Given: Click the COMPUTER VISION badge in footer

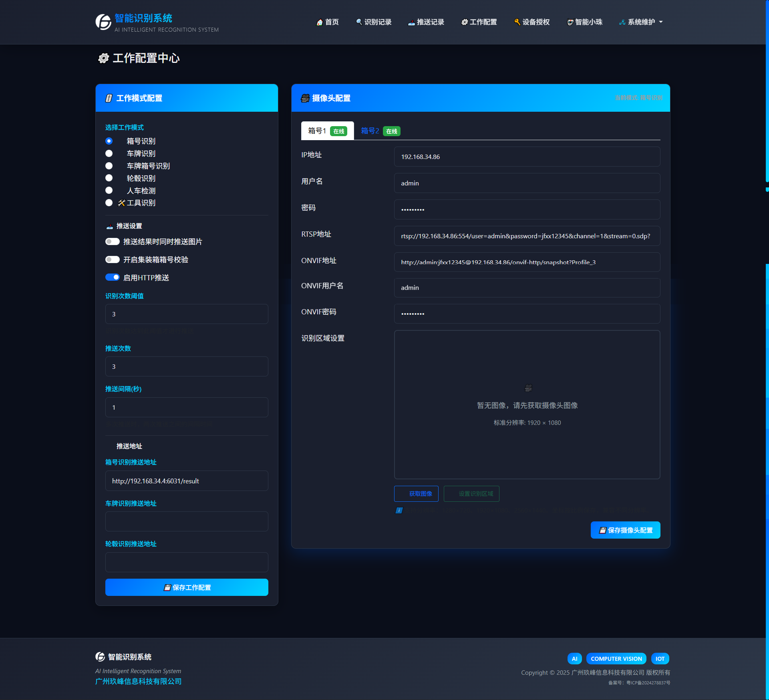Looking at the screenshot, I should [616, 659].
